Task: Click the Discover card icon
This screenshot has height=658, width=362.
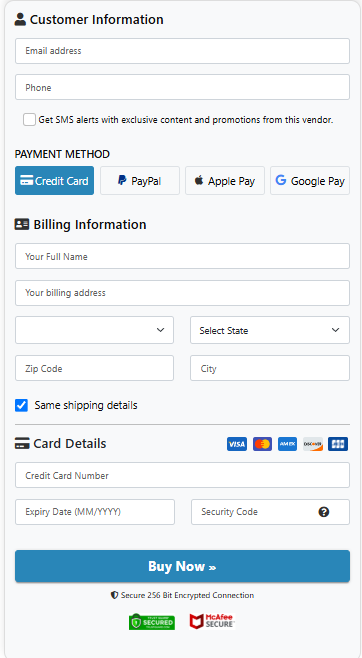Action: click(313, 444)
